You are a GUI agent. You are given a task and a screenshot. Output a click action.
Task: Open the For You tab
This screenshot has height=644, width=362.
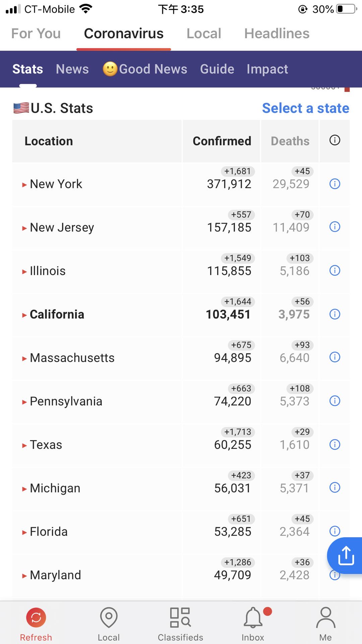click(x=36, y=34)
